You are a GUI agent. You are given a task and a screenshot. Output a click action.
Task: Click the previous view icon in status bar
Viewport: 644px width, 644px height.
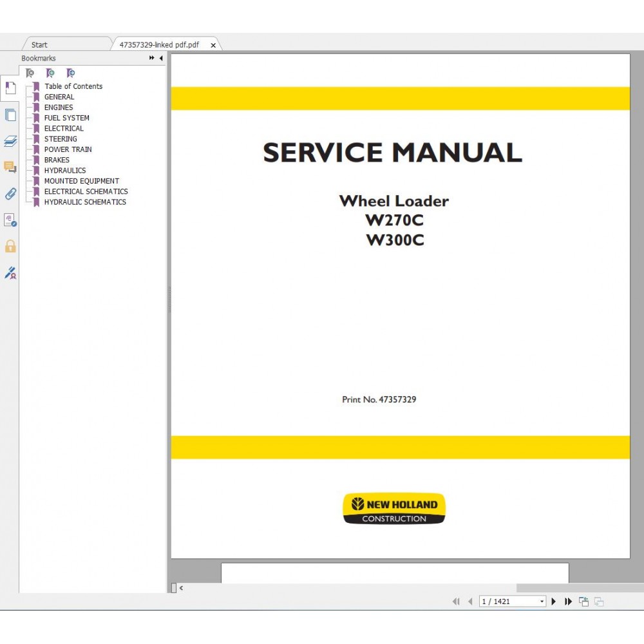point(583,601)
